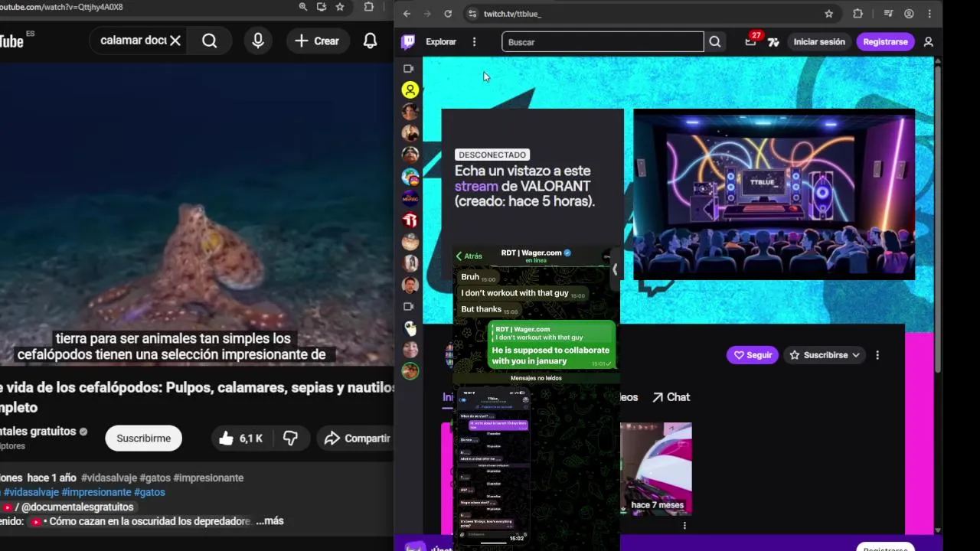Click the site info icon in Twitch address bar
Screen dimensions: 980x551
pyautogui.click(x=472, y=14)
